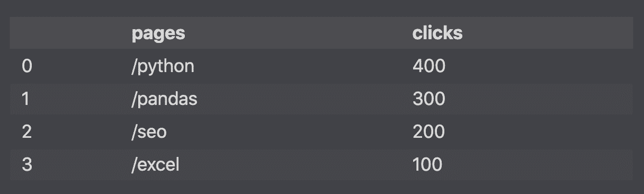This screenshot has height=194, width=644.
Task: Select the /python page cell
Action: point(163,66)
